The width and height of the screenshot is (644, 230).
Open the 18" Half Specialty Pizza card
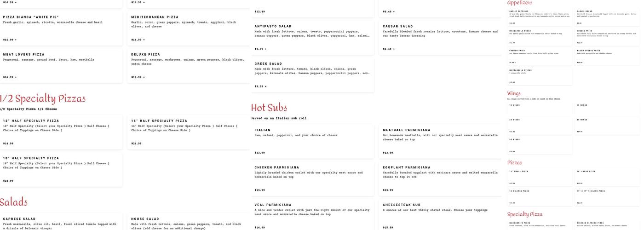[62, 169]
